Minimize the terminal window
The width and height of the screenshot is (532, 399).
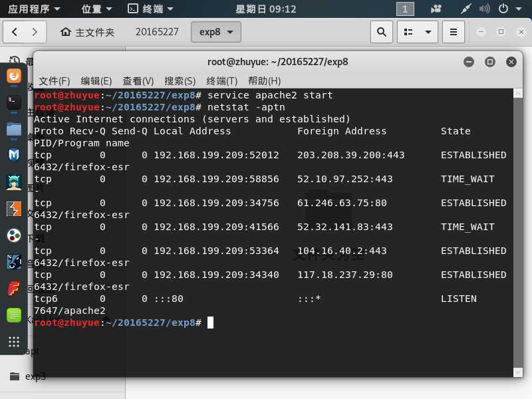469,62
